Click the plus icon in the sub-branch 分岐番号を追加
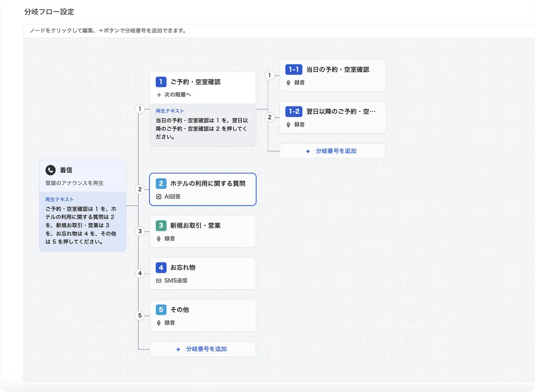Viewport: 535px width, 392px height. coord(308,151)
